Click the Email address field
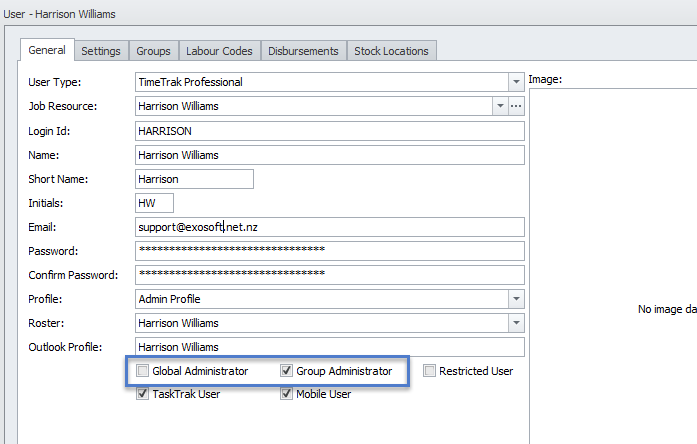Viewport: 697px width, 444px height. [x=329, y=227]
